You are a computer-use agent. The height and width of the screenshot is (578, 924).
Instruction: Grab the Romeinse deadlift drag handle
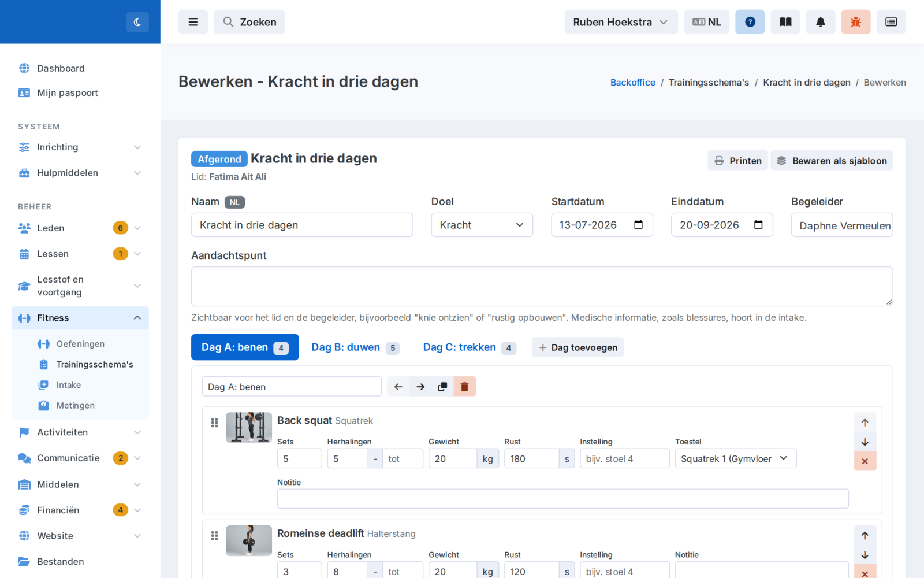pos(215,536)
